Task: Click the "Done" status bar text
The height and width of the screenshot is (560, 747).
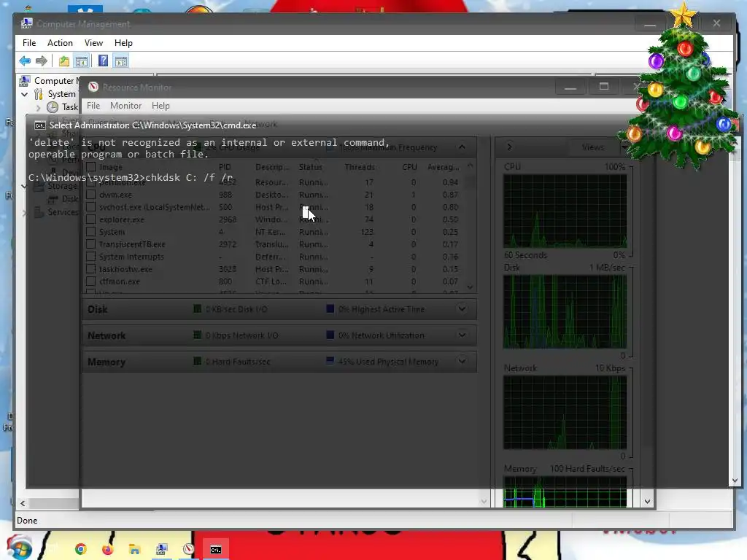Action: (x=27, y=521)
